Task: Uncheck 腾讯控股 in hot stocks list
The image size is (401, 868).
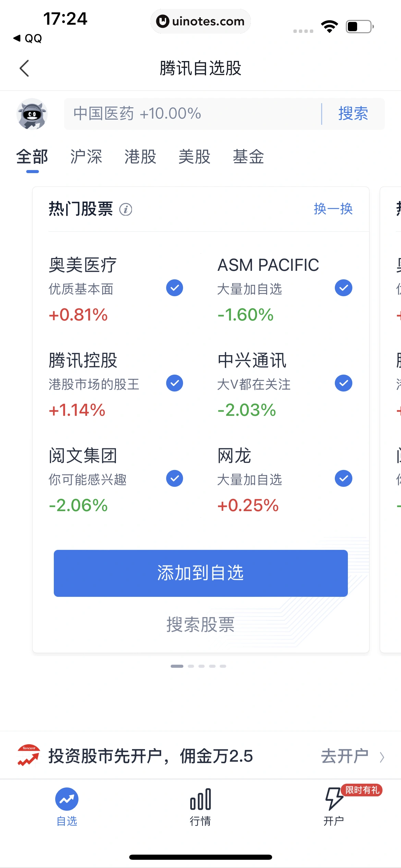Action: point(174,383)
